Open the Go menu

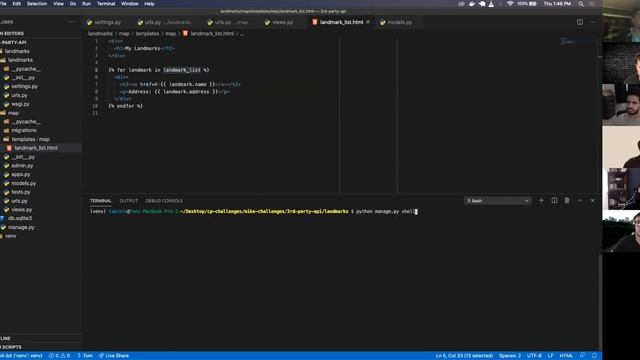click(x=73, y=4)
